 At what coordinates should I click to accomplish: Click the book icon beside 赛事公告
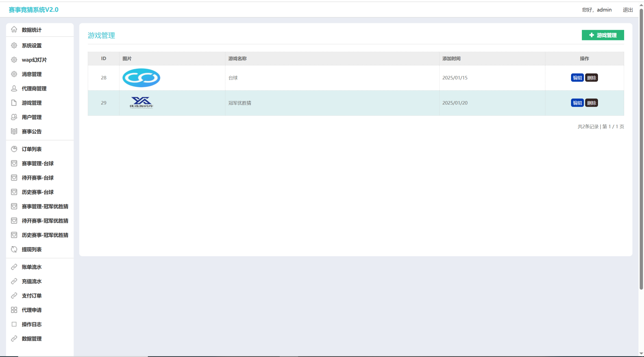[x=14, y=131]
